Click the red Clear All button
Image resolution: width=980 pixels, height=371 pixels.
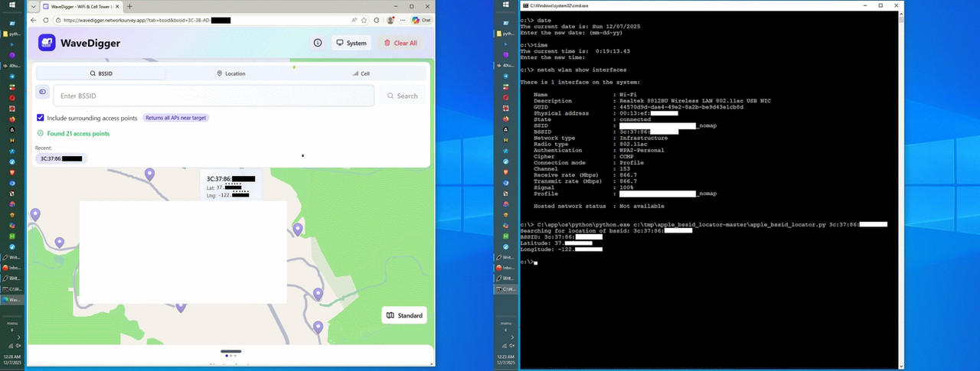[400, 43]
